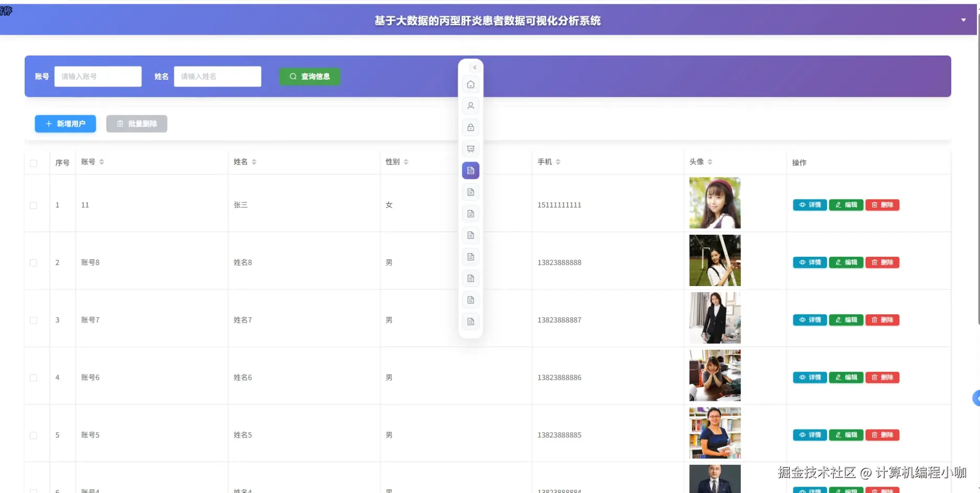Click the system title in purple header

[x=488, y=21]
